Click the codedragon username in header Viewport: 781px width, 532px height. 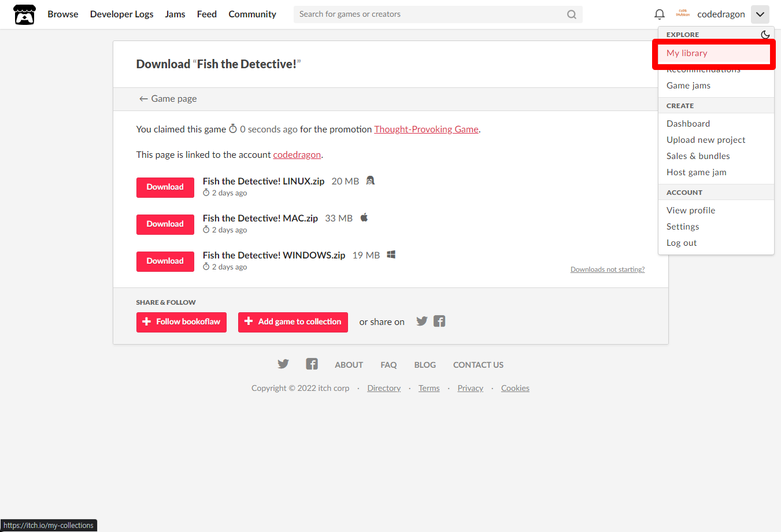(x=721, y=14)
